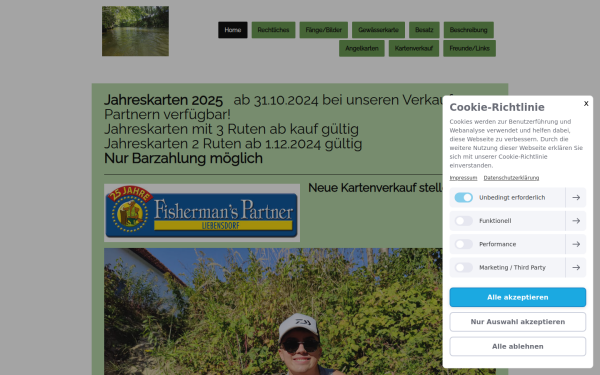600x375 pixels.
Task: Click the Jahreskarten 2025 heading text
Action: pyautogui.click(x=163, y=100)
